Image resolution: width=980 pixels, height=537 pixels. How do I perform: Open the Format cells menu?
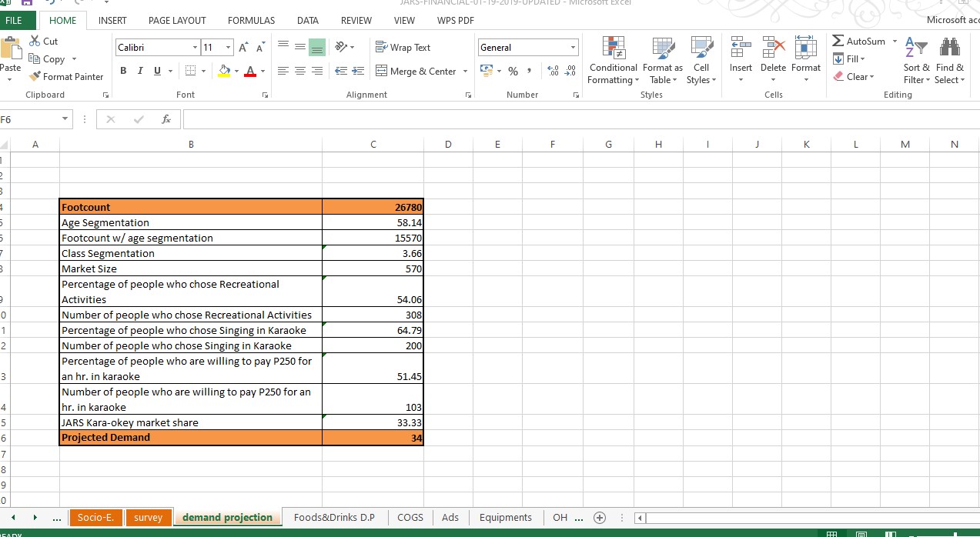click(x=806, y=60)
